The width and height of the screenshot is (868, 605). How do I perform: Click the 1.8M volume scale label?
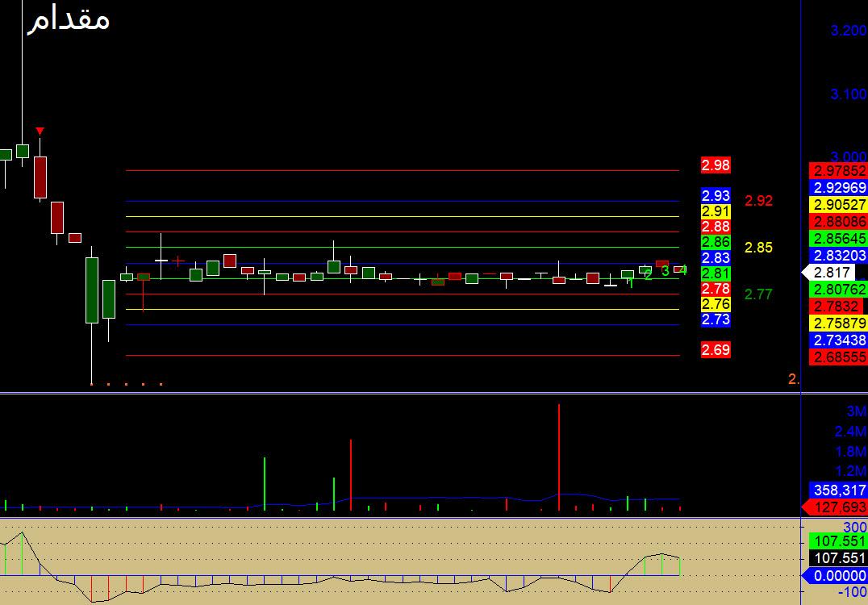pyautogui.click(x=851, y=452)
